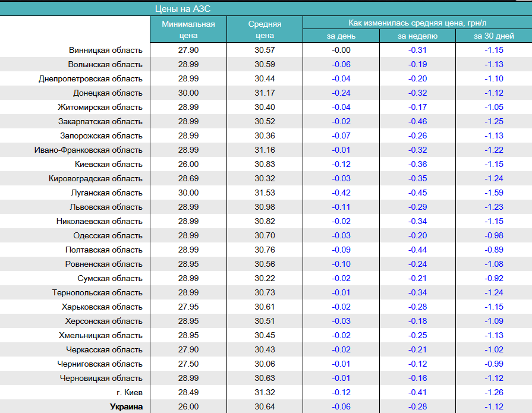Select the 'Киевская область' minimum price cell

click(x=188, y=164)
